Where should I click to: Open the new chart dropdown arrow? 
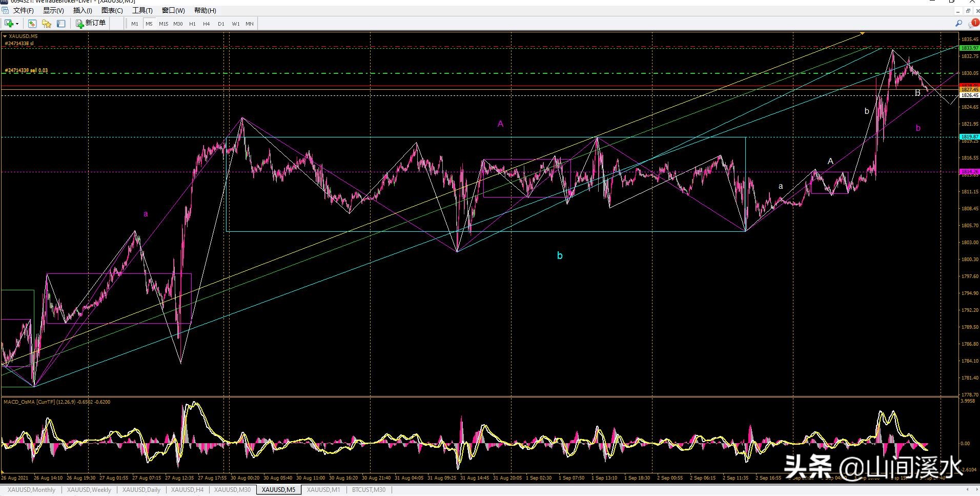(17, 24)
